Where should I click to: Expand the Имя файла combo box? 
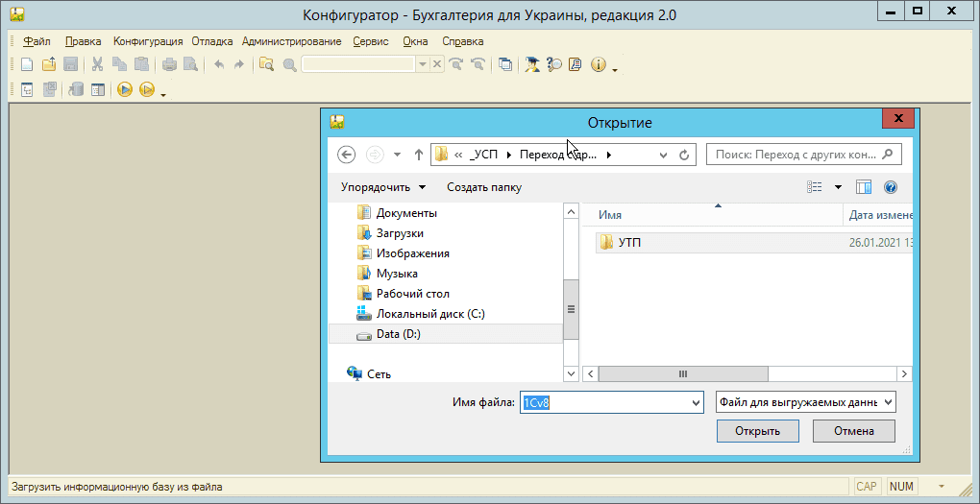pos(697,403)
